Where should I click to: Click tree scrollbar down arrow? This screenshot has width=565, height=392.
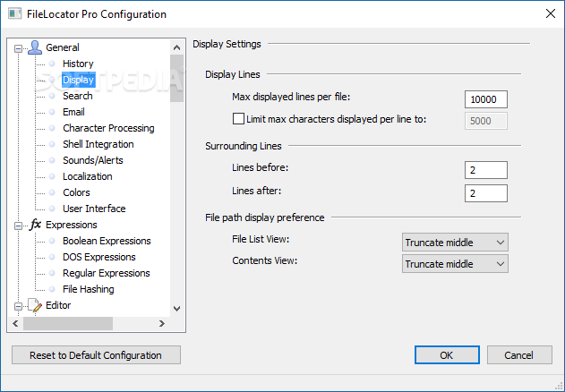pyautogui.click(x=176, y=309)
